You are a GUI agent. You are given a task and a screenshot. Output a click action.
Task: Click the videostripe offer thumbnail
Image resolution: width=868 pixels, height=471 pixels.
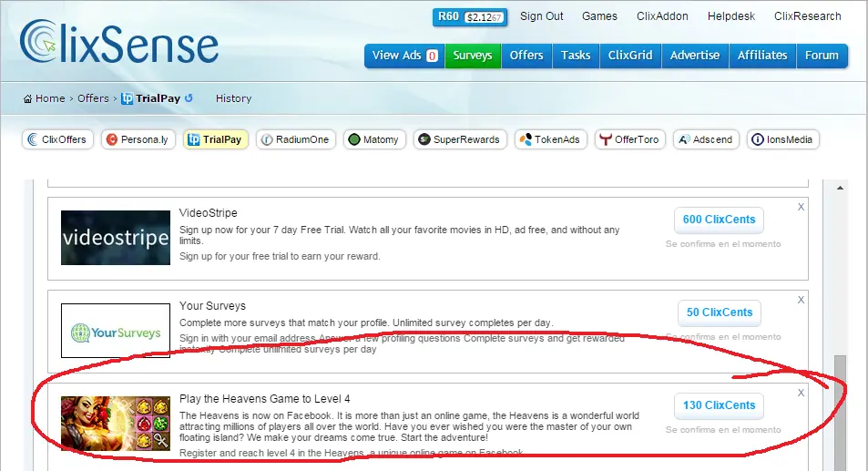[116, 238]
